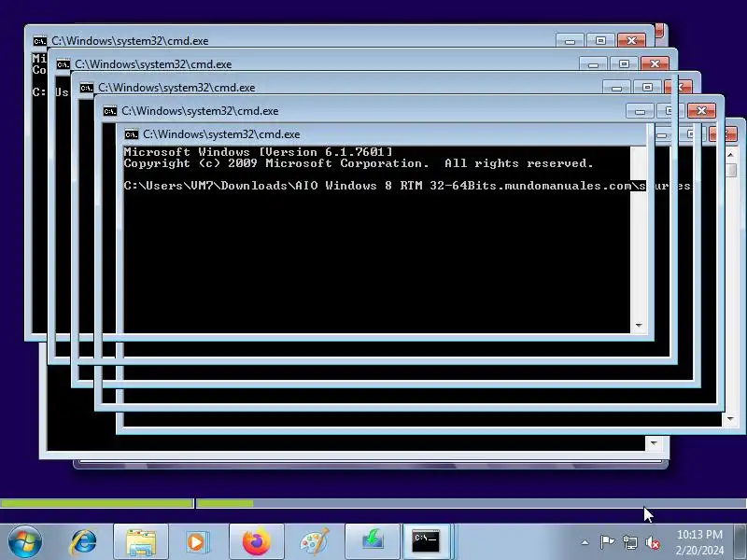Click scroll-down arrow of lowest cmd window
Viewport: 747px width, 560px height.
[654, 443]
